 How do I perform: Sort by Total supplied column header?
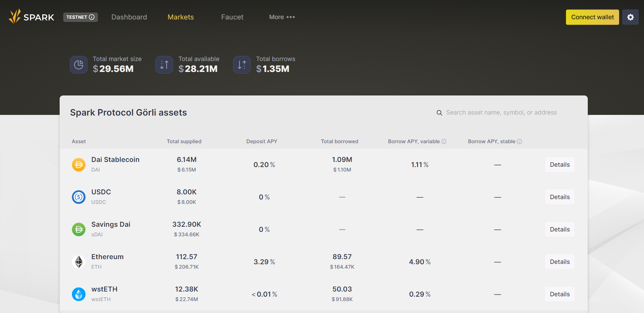184,141
